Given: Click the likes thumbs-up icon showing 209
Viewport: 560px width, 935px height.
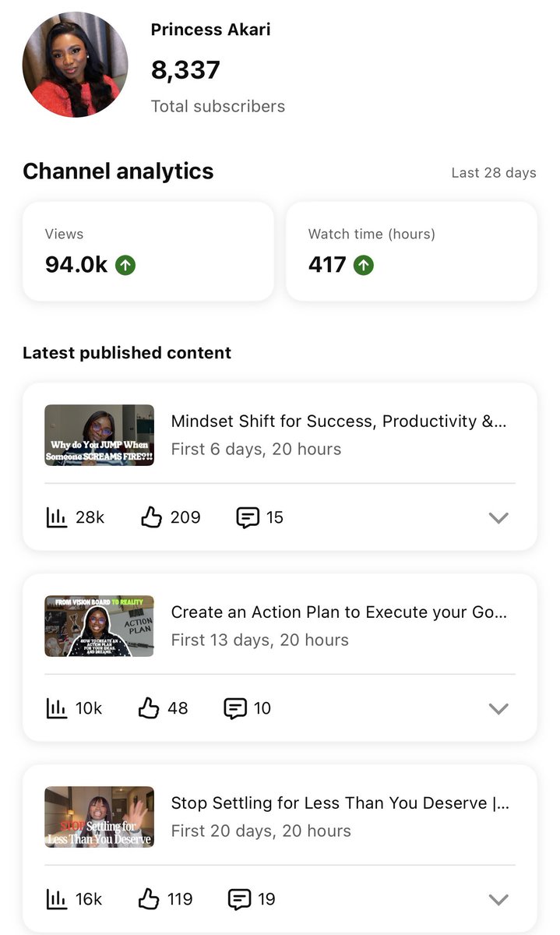Looking at the screenshot, I should pos(151,517).
